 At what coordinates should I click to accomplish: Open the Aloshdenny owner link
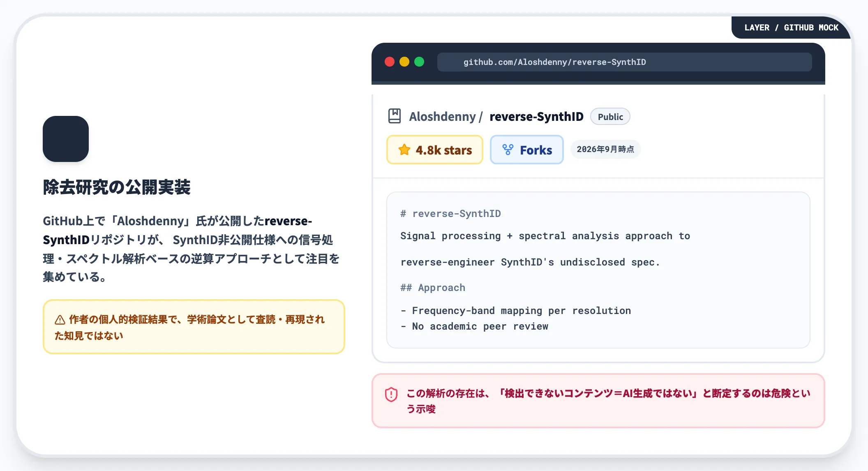(442, 117)
